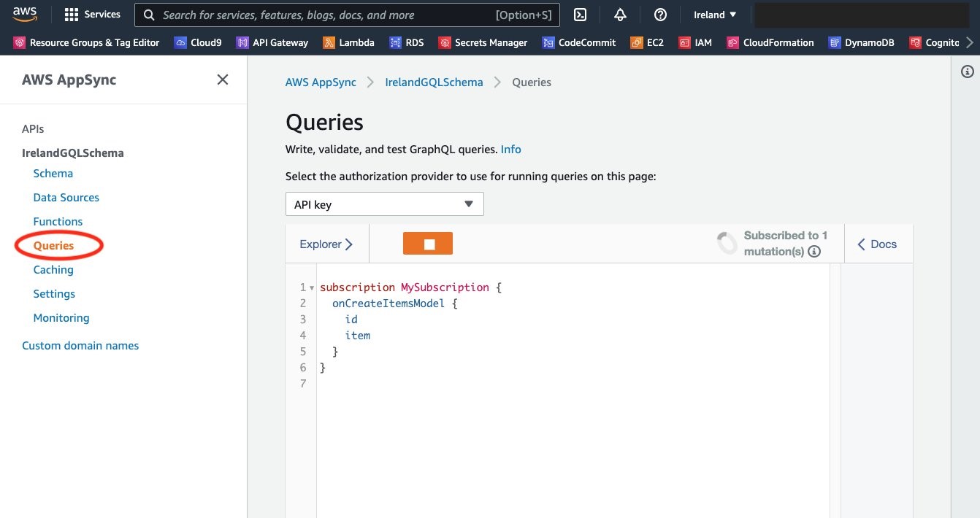The width and height of the screenshot is (980, 518).
Task: Open the Cognito shortcut
Action: [x=935, y=42]
